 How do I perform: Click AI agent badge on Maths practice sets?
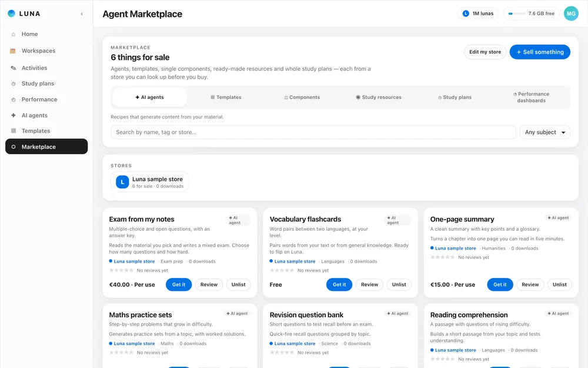point(237,314)
